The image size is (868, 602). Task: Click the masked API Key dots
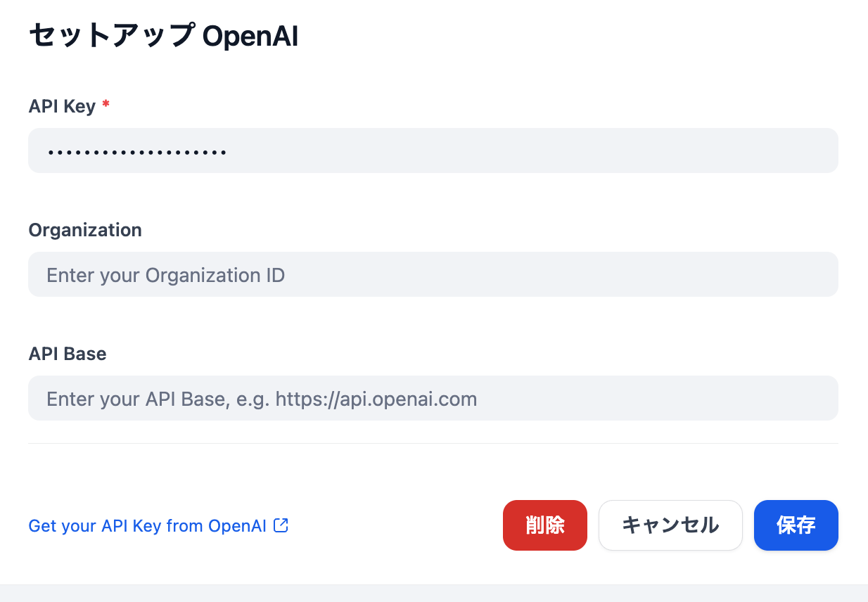[136, 150]
